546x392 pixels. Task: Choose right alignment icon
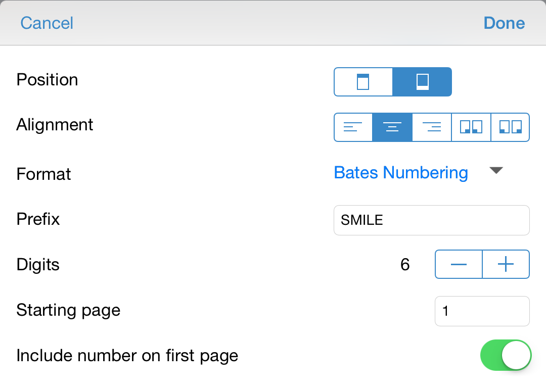click(x=432, y=127)
